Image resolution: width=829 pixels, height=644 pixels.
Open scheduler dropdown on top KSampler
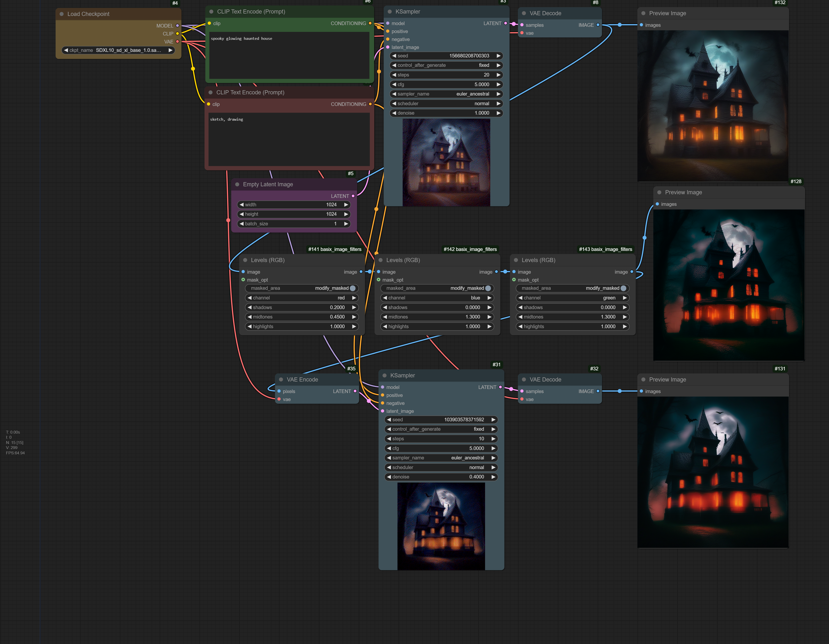click(446, 104)
